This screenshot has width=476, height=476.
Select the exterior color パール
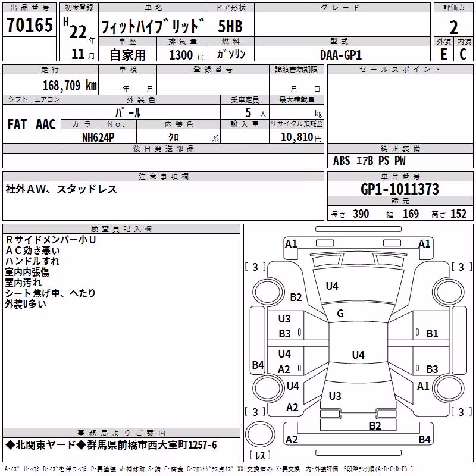(x=128, y=112)
